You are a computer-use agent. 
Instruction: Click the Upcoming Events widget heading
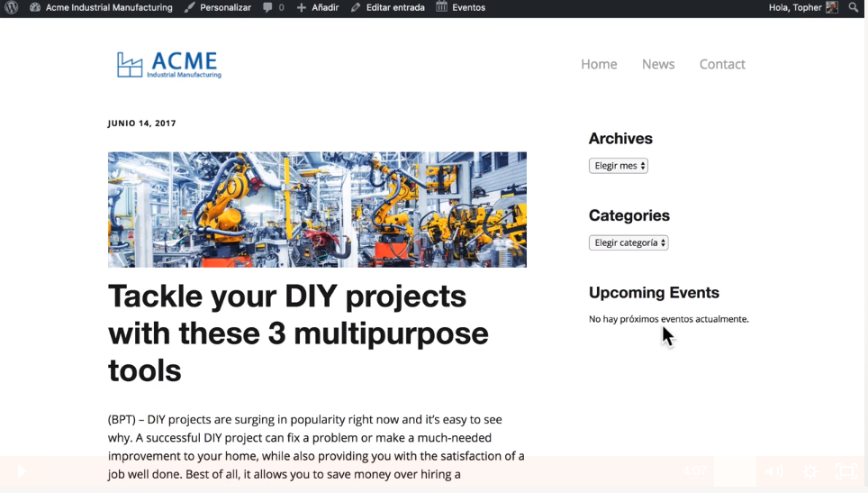coord(655,293)
